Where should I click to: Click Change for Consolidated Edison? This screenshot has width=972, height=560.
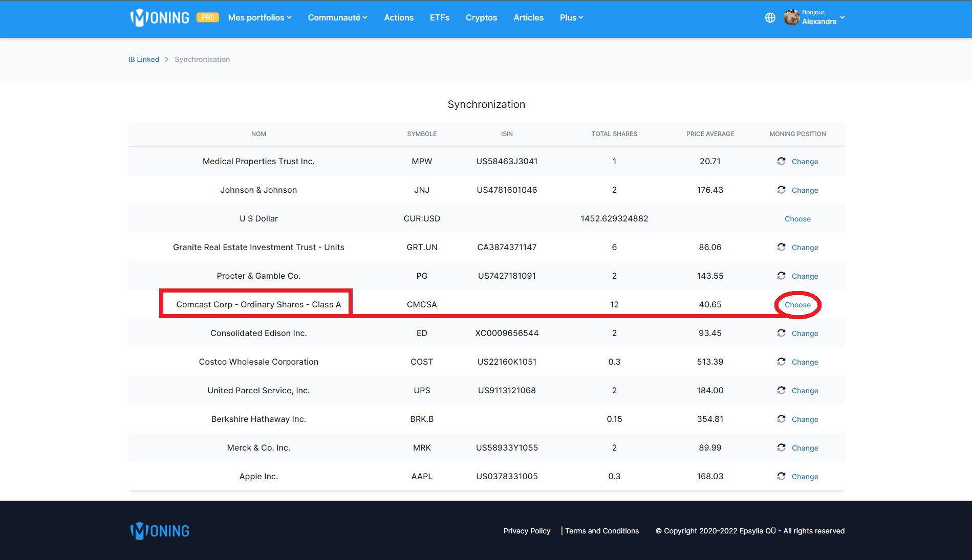pyautogui.click(x=805, y=333)
